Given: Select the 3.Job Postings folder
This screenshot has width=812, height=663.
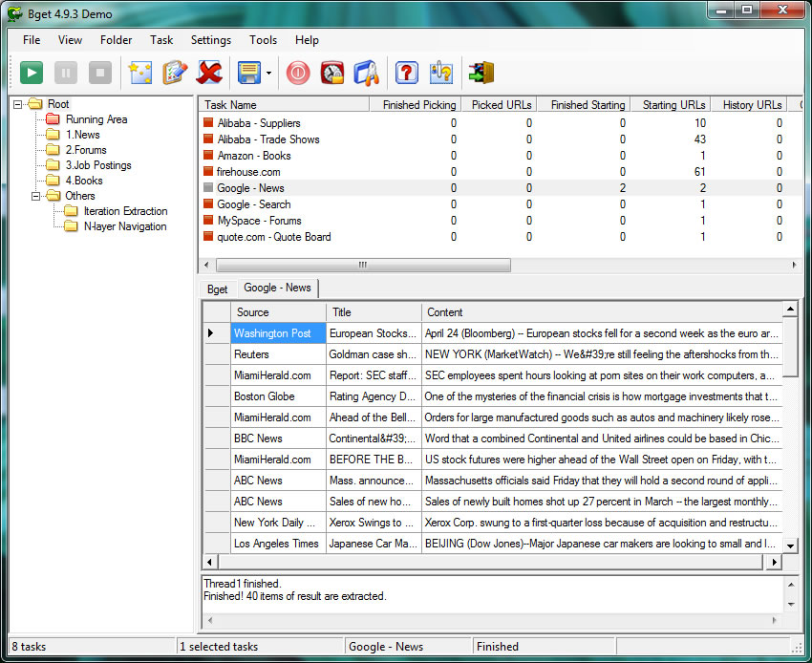Looking at the screenshot, I should click(98, 165).
